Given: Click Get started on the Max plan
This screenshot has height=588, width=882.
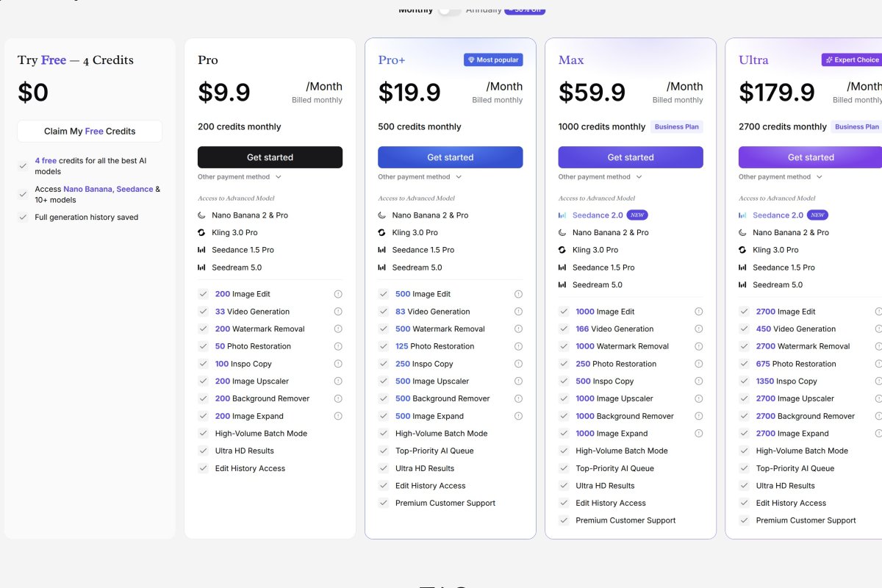Looking at the screenshot, I should [x=631, y=157].
